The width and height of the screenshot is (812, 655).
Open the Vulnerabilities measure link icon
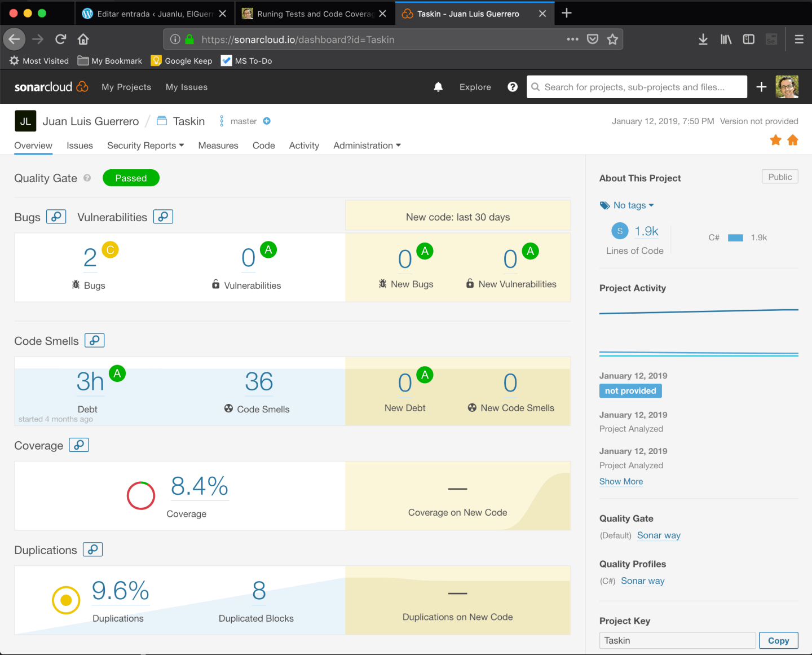(163, 217)
